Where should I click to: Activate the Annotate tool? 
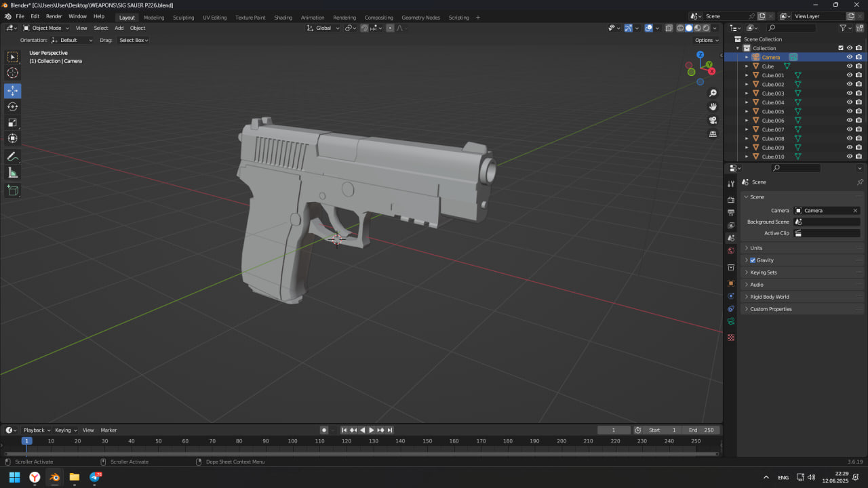[12, 157]
